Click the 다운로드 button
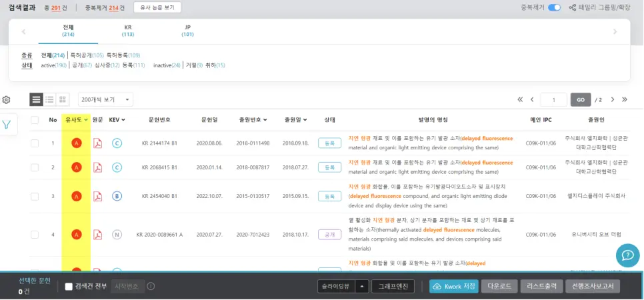This screenshot has width=644, height=300. tap(499, 286)
